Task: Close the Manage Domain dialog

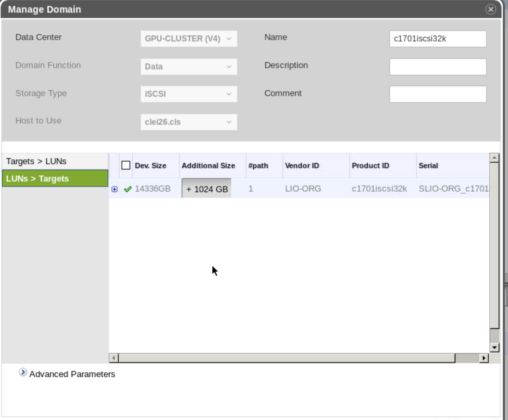Action: click(x=491, y=10)
